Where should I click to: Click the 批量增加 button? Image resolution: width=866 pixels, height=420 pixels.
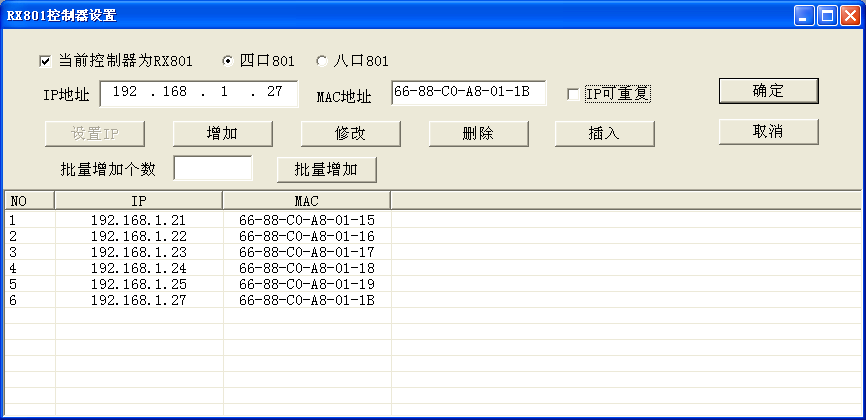tap(327, 170)
